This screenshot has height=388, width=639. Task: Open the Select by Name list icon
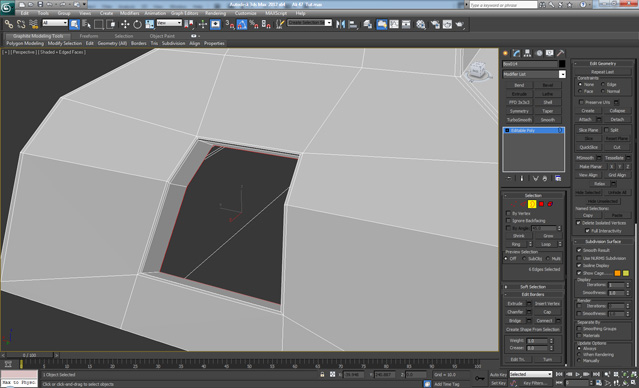(86, 24)
